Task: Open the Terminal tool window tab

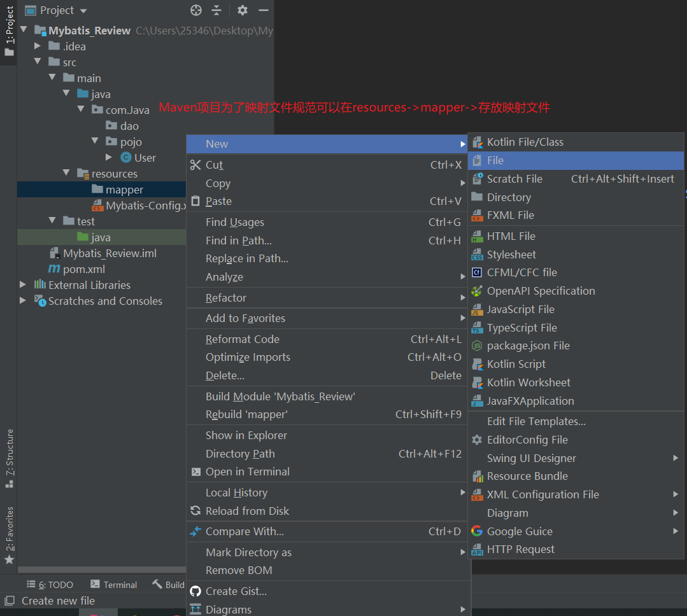Action: click(113, 584)
